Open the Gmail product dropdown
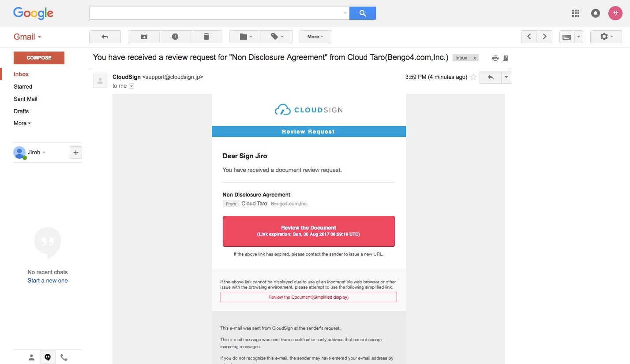Screen dimensions: 630x364 27,37
